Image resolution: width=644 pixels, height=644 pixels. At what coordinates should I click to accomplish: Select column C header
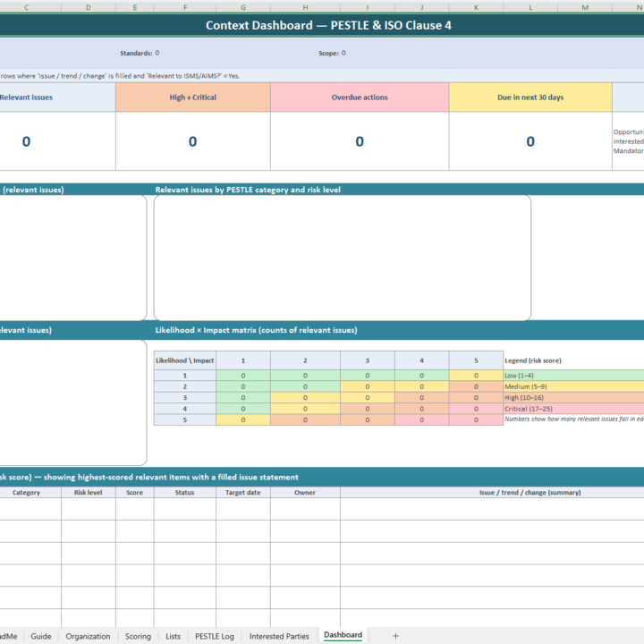point(27,7)
